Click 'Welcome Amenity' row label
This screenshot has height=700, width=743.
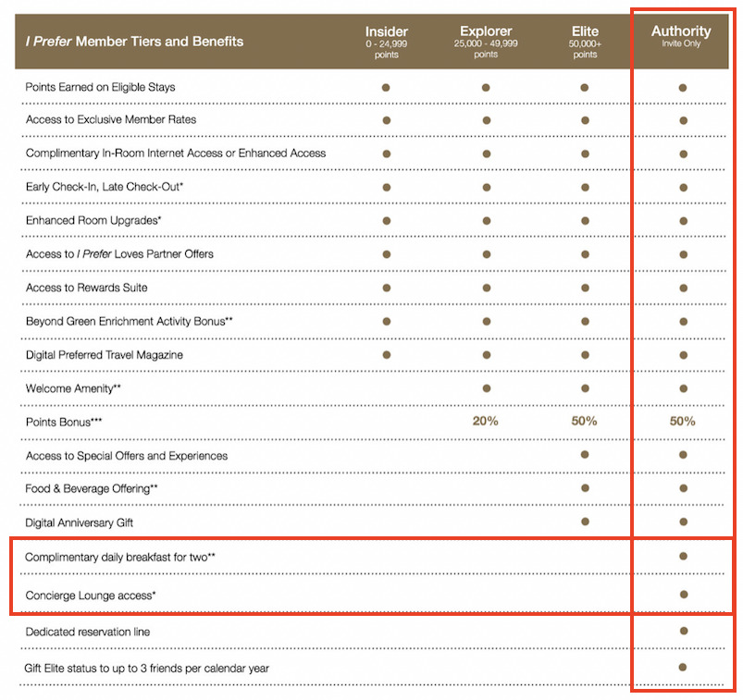pos(73,388)
